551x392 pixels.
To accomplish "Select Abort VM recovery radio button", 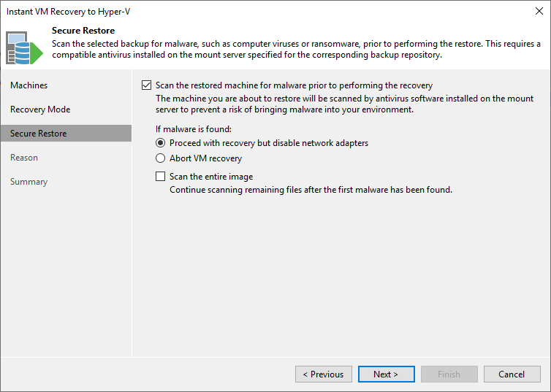I will [160, 158].
